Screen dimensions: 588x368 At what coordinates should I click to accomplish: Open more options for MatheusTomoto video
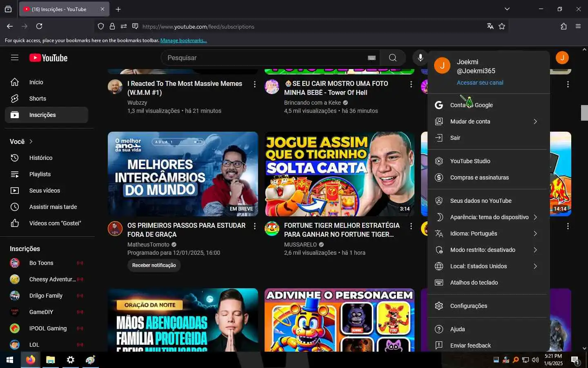click(255, 226)
